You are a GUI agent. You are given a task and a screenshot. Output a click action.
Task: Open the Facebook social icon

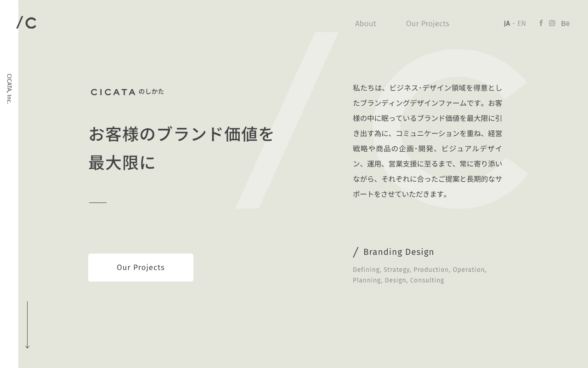(541, 23)
